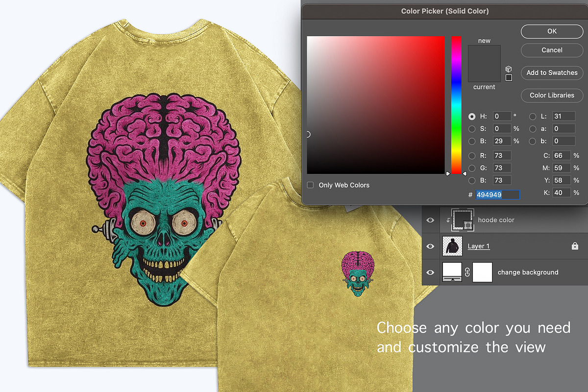Select the B brightness radio button
Viewport: 588px width, 392px height.
coord(472,141)
